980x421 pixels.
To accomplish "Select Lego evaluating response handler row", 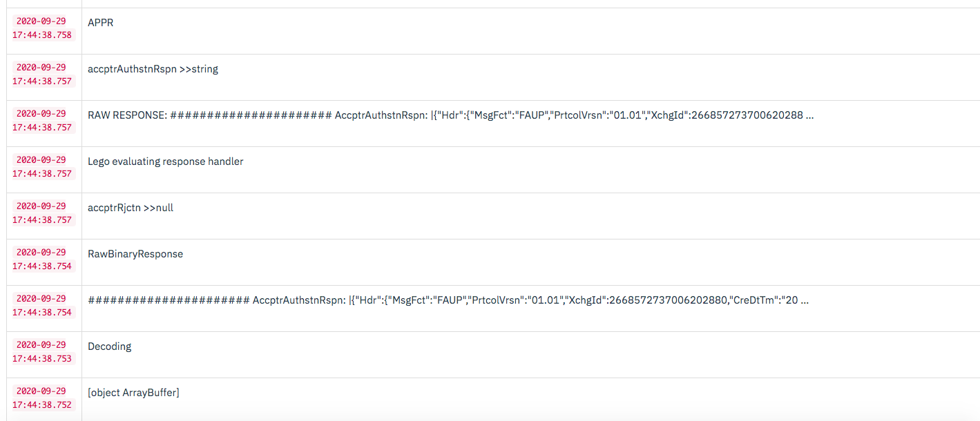I will point(166,161).
